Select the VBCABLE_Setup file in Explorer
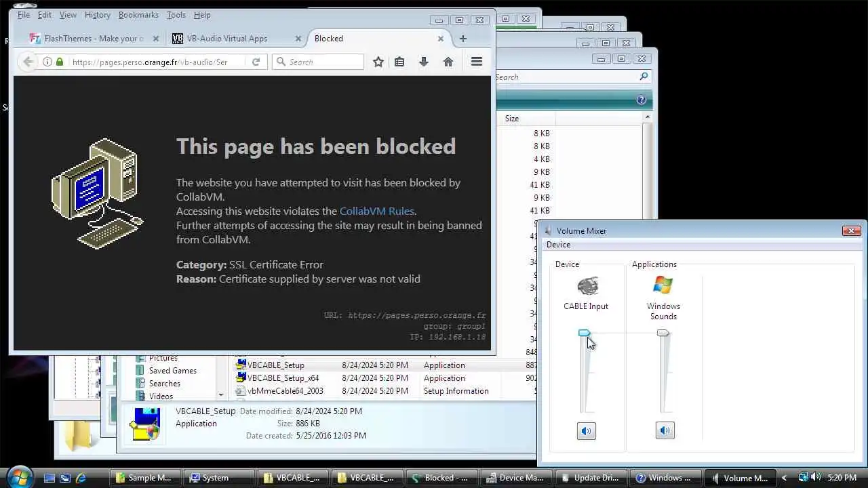The height and width of the screenshot is (488, 868). tap(275, 365)
